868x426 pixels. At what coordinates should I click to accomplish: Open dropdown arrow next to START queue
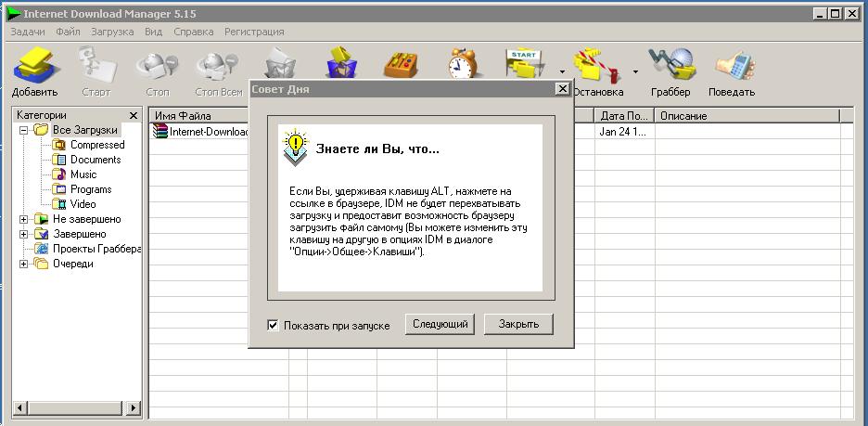(x=562, y=71)
